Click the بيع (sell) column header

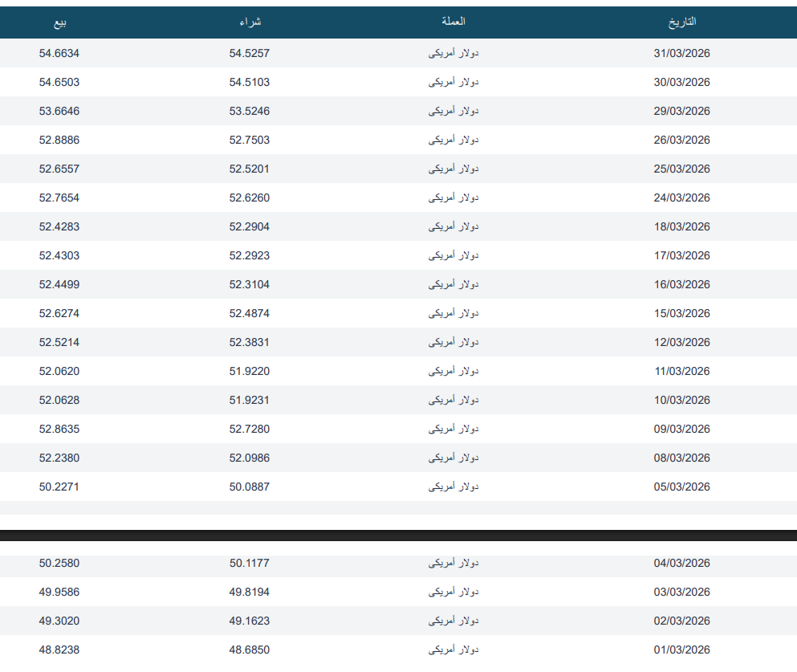click(x=59, y=22)
